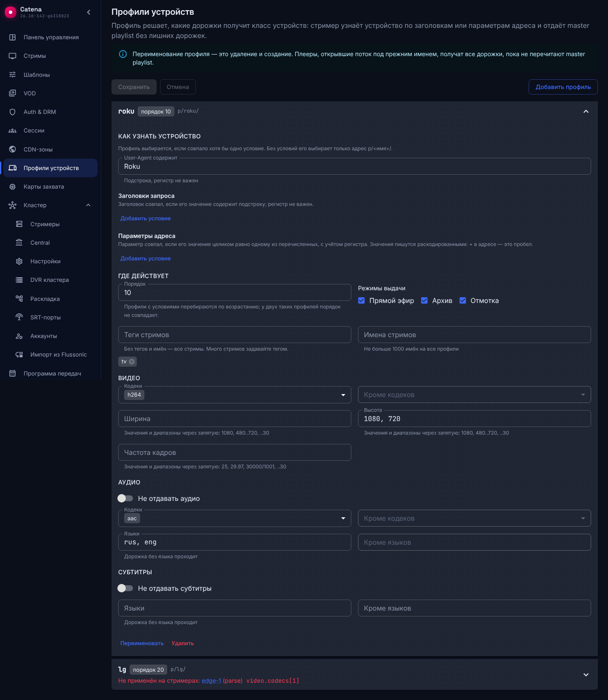Collapse the Кластер section in sidebar
This screenshot has width=608, height=700.
tap(88, 205)
